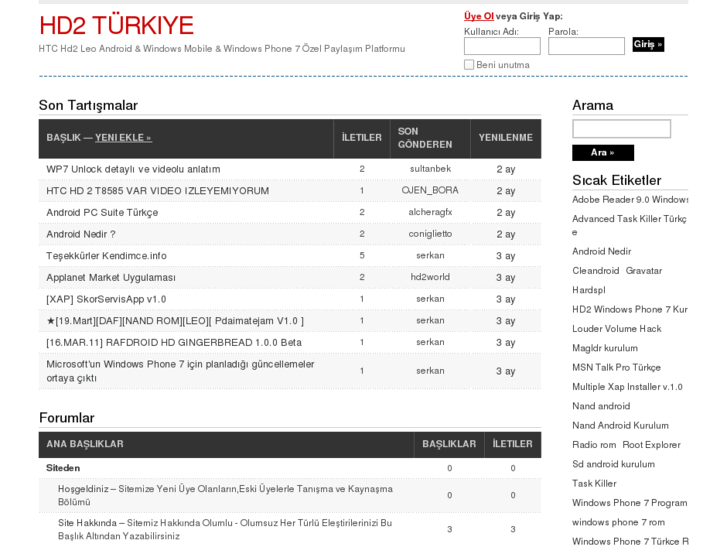Click the Ara search button

[x=603, y=153]
